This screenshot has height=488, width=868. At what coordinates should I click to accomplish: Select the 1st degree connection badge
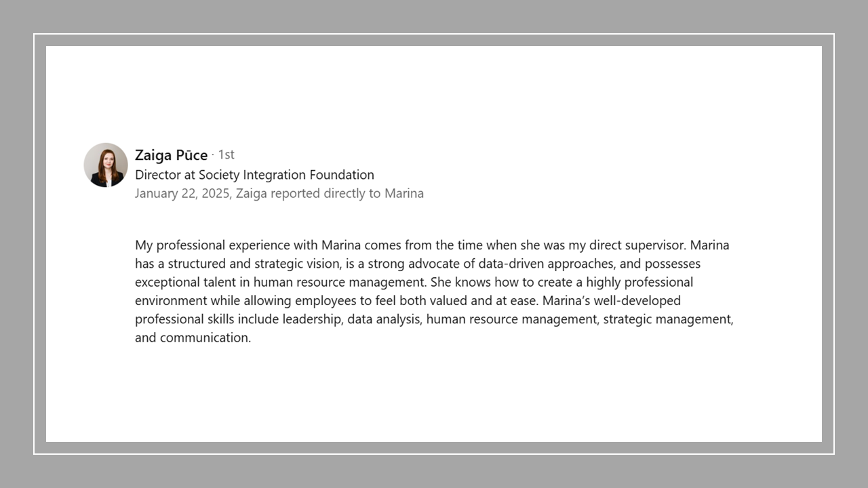[x=226, y=155]
